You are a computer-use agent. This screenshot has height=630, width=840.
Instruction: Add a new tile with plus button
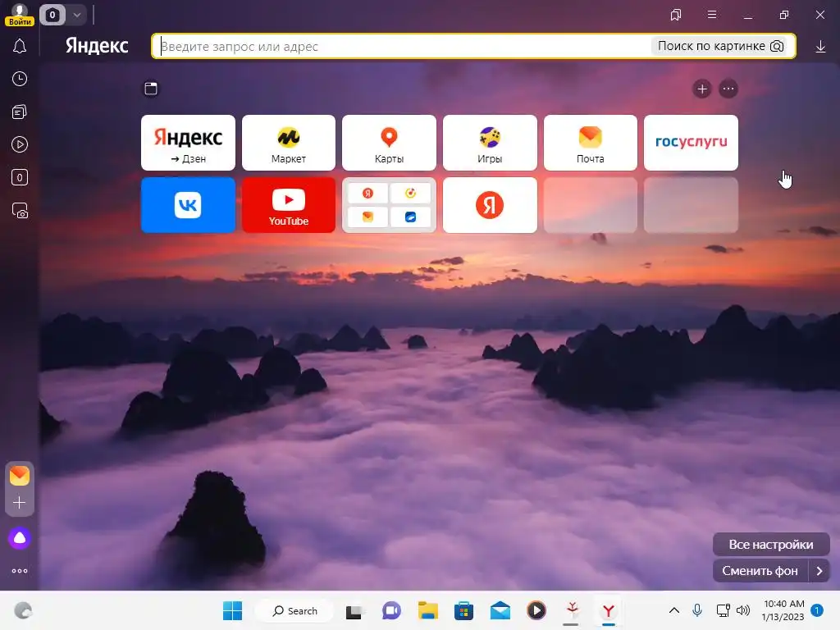(702, 89)
